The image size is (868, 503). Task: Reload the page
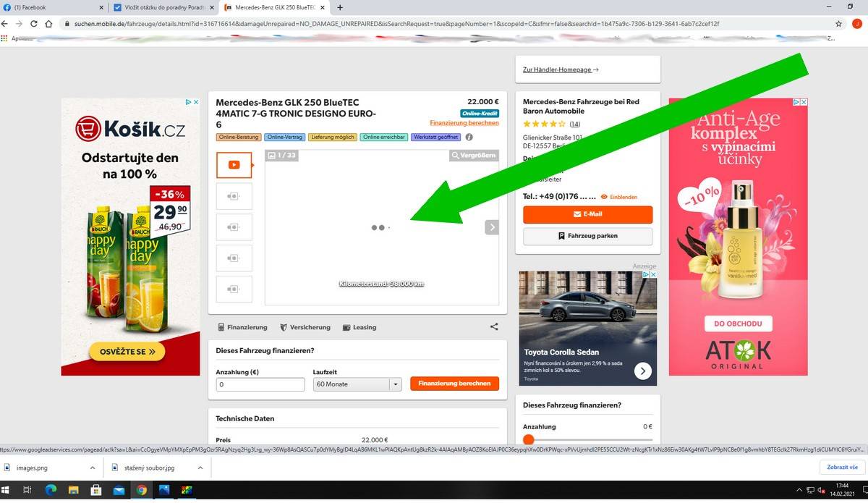[x=34, y=23]
